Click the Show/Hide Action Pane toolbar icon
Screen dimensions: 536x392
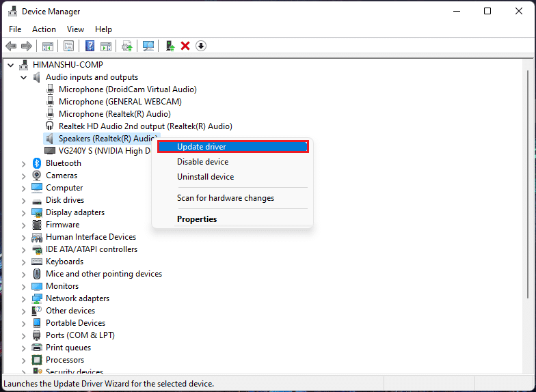pyautogui.click(x=106, y=46)
